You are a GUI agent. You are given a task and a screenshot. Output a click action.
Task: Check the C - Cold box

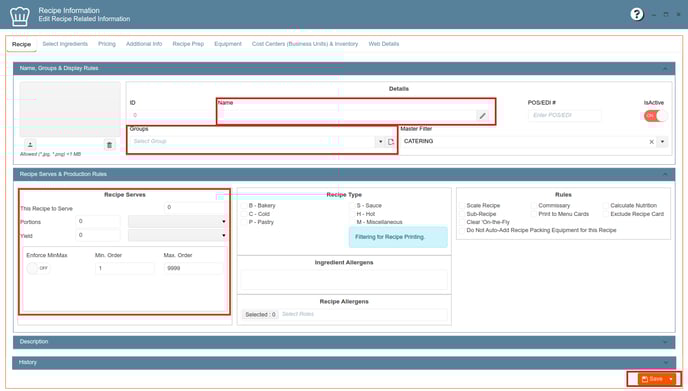tap(244, 214)
